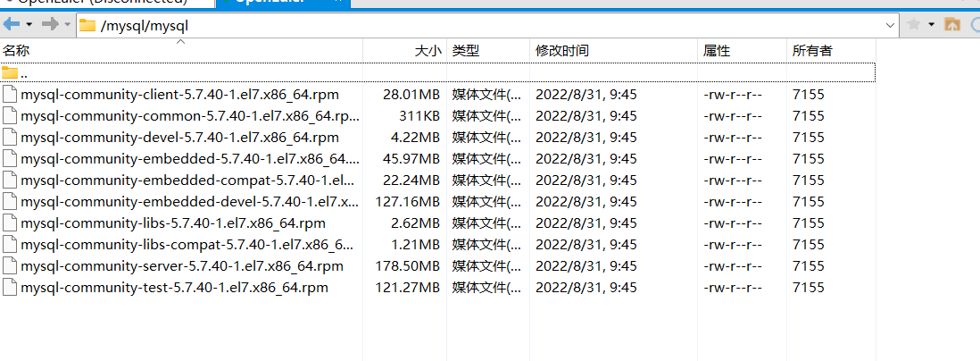Click 媒体文件 type in the mysql-community-client row
The height and width of the screenshot is (361, 980).
(x=486, y=95)
